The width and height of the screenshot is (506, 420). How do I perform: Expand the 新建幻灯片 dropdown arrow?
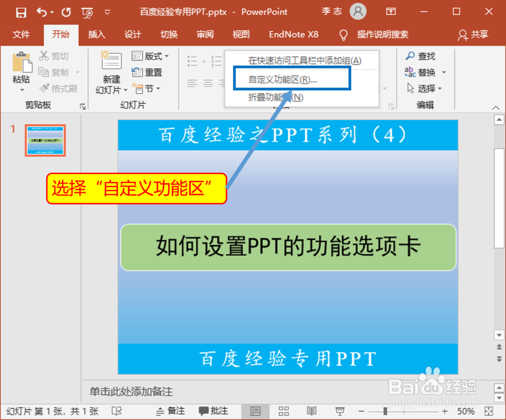(x=125, y=90)
